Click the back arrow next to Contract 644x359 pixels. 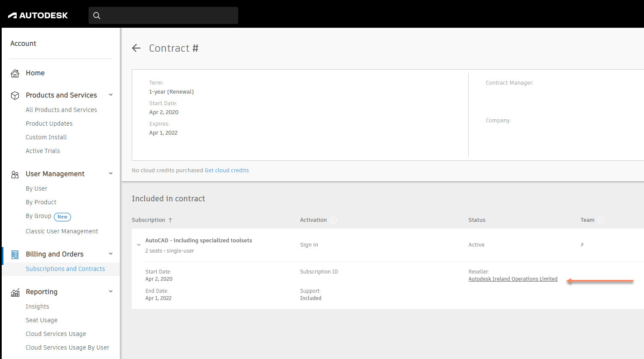pos(136,48)
